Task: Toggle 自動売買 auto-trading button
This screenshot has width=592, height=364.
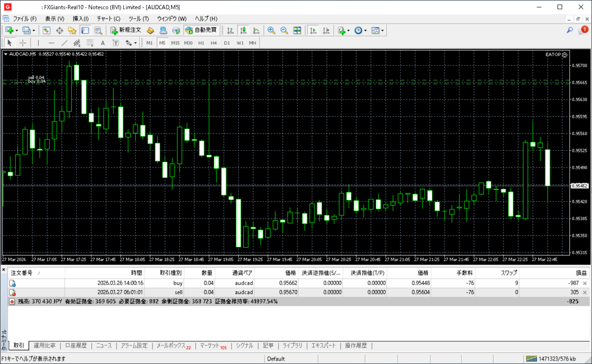Action: click(x=201, y=30)
